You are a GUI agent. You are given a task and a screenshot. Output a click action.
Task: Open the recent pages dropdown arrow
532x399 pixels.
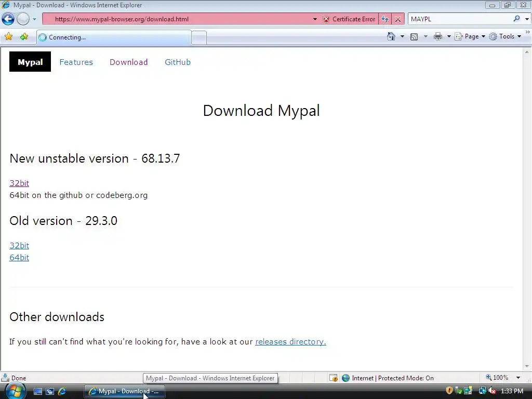(x=34, y=19)
